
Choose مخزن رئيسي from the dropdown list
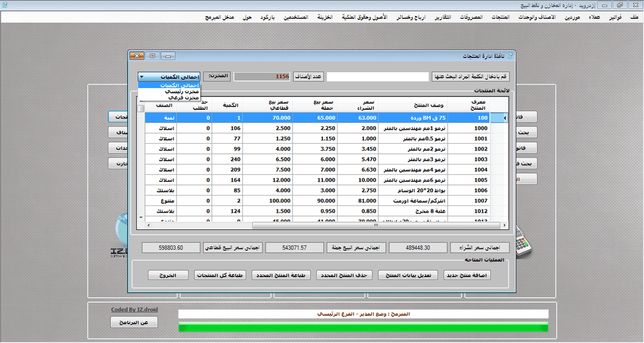(x=169, y=92)
